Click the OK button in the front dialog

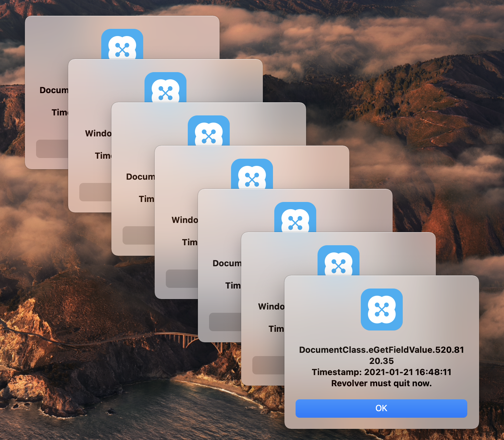[381, 408]
